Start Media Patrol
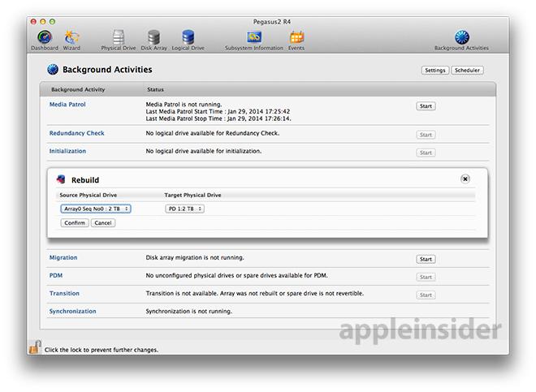The height and width of the screenshot is (392, 536). (x=426, y=106)
